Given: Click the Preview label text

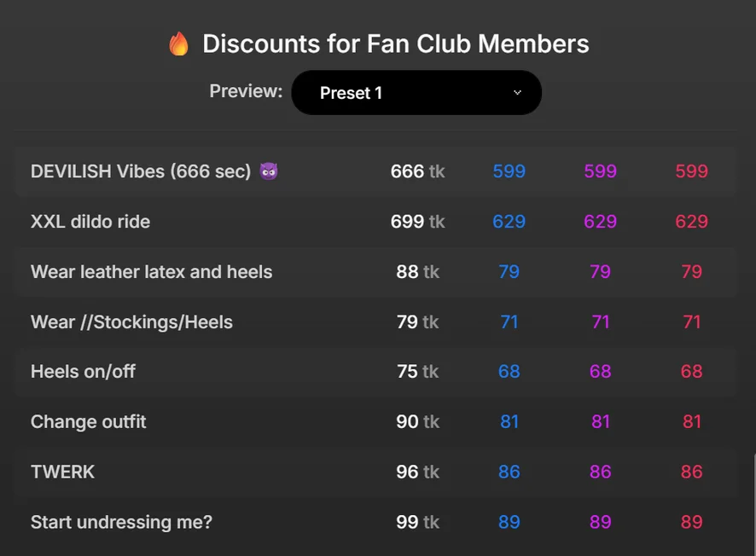Looking at the screenshot, I should coord(246,91).
